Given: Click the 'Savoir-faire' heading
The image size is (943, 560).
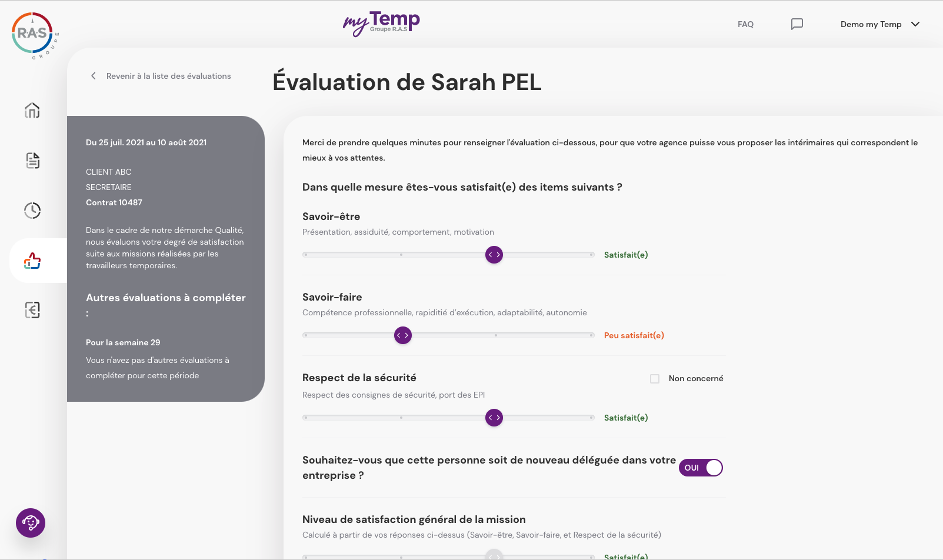Looking at the screenshot, I should click(x=332, y=297).
